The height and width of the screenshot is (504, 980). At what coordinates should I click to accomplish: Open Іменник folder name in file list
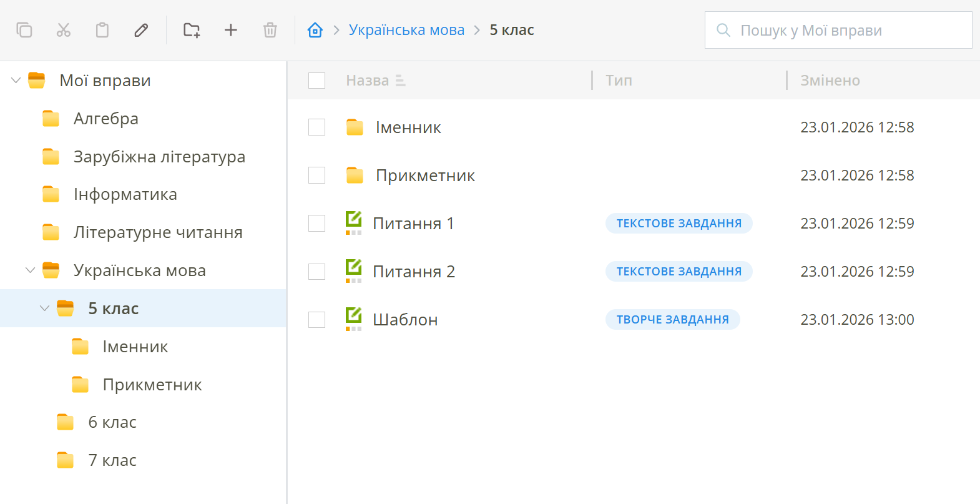(408, 127)
